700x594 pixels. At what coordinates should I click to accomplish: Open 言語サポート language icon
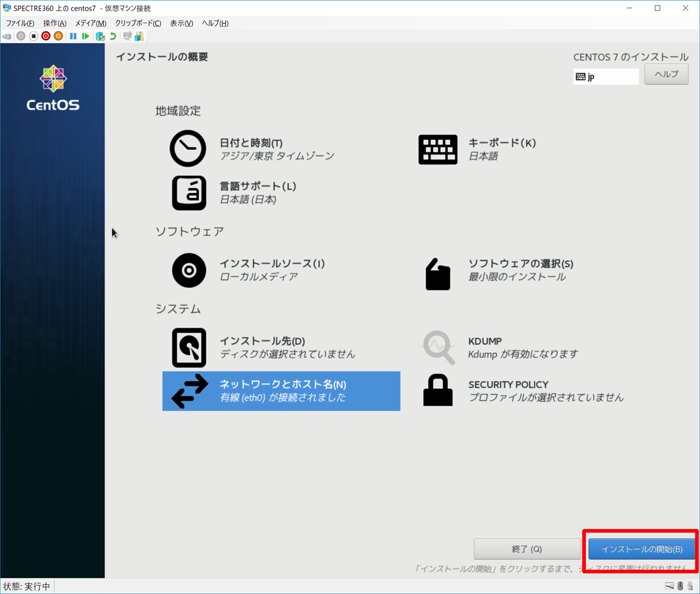click(x=189, y=193)
